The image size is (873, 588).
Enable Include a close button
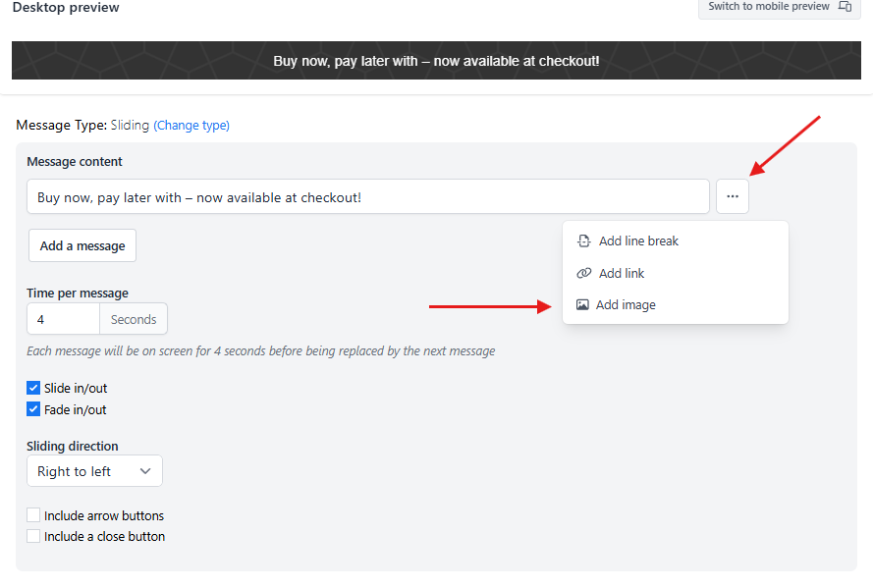[x=33, y=536]
